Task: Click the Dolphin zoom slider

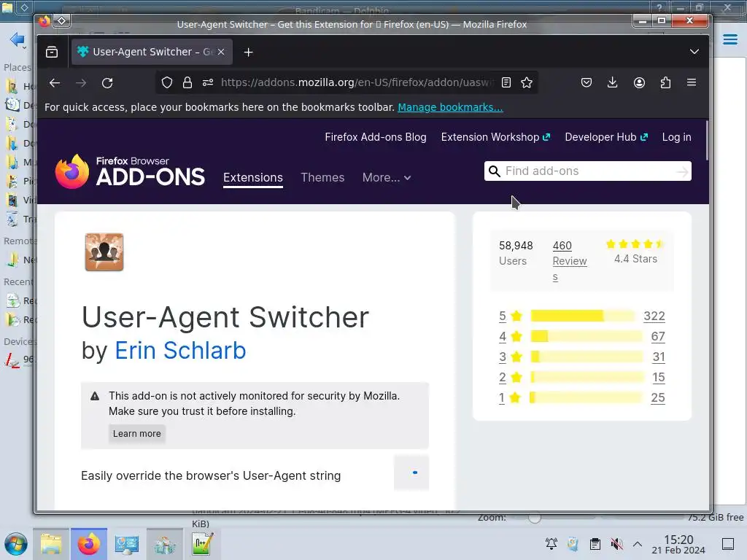Action: [x=534, y=518]
